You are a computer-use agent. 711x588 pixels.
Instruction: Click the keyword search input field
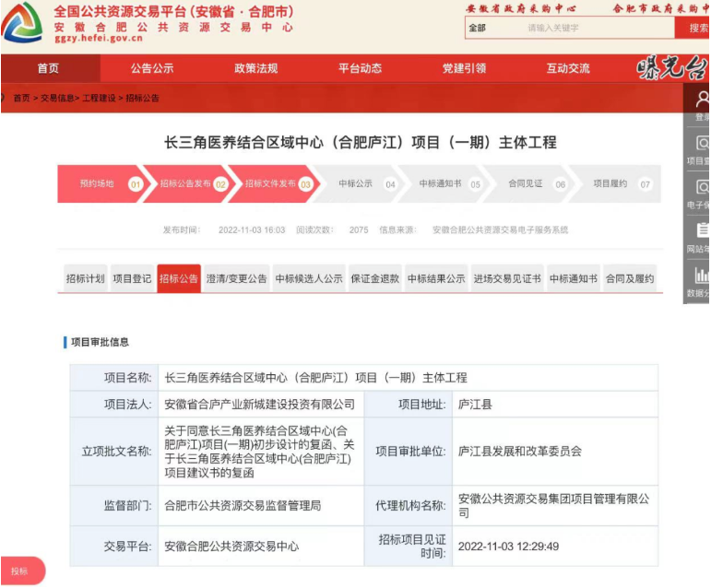(590, 28)
